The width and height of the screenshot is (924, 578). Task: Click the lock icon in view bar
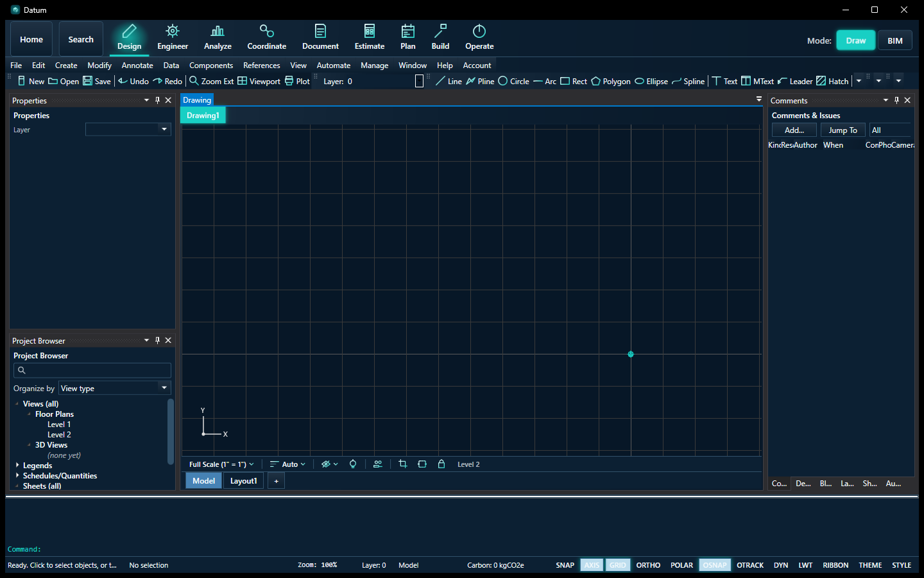pyautogui.click(x=441, y=464)
